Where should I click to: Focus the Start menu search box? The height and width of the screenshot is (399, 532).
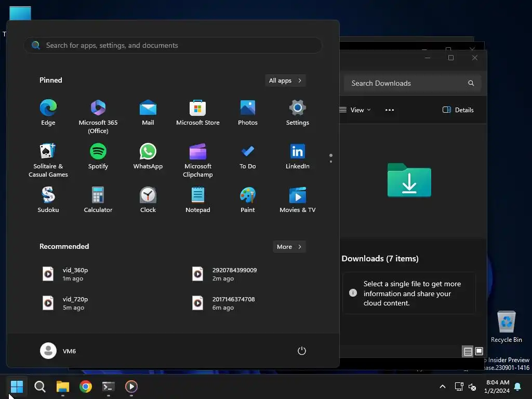pos(173,45)
